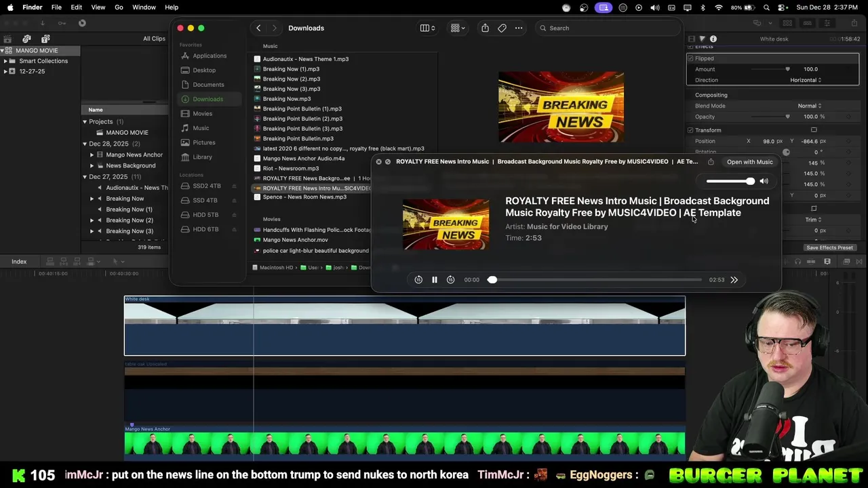This screenshot has height=488, width=868.
Task: Click the Save Effects Preset button
Action: [829, 247]
